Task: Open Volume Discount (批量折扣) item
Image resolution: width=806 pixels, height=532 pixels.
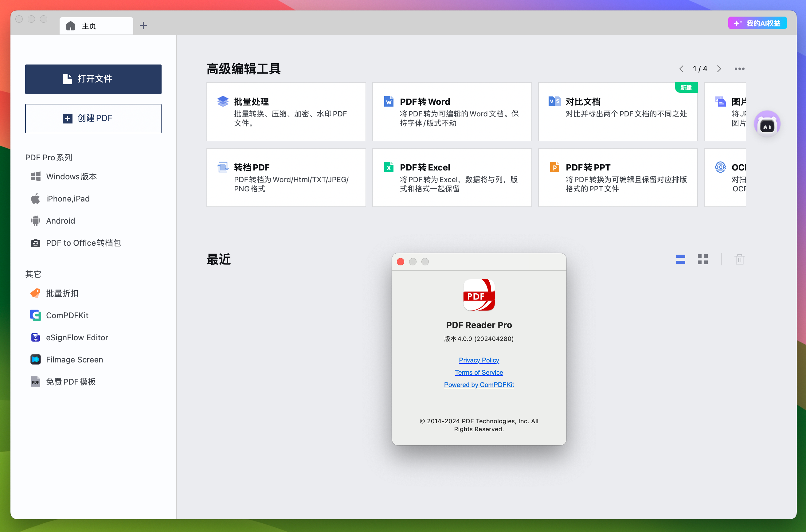Action: coord(54,293)
